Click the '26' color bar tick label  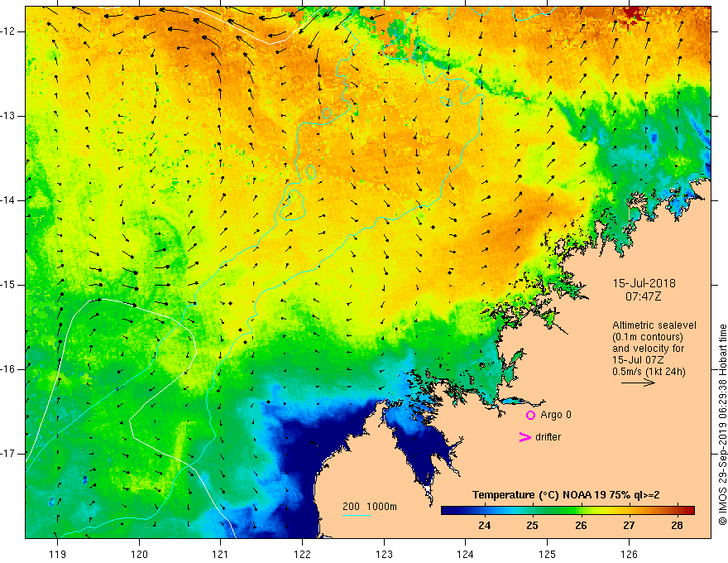tap(581, 526)
